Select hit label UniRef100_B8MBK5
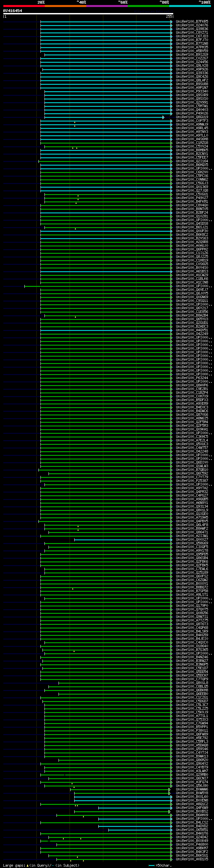Image resolution: width=214 pixels, height=868 pixels. [x=192, y=150]
